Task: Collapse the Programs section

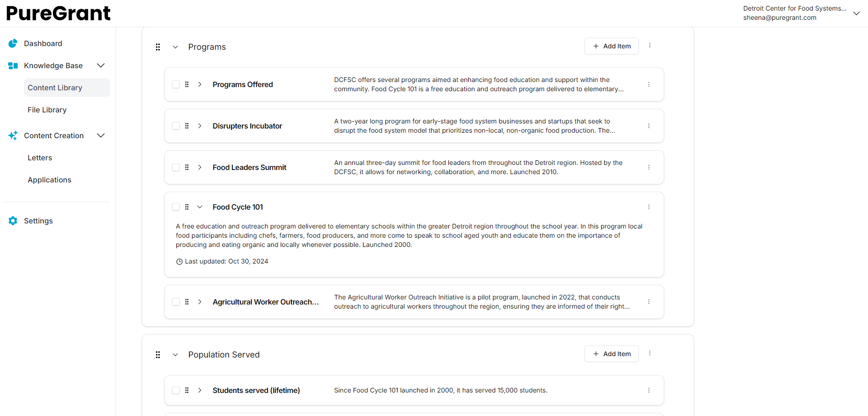Action: coord(175,47)
